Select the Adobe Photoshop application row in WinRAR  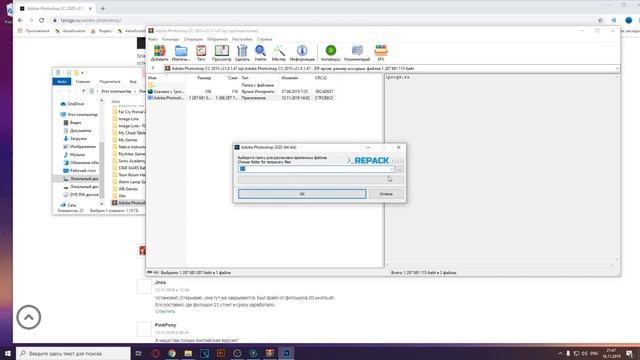coord(241,98)
